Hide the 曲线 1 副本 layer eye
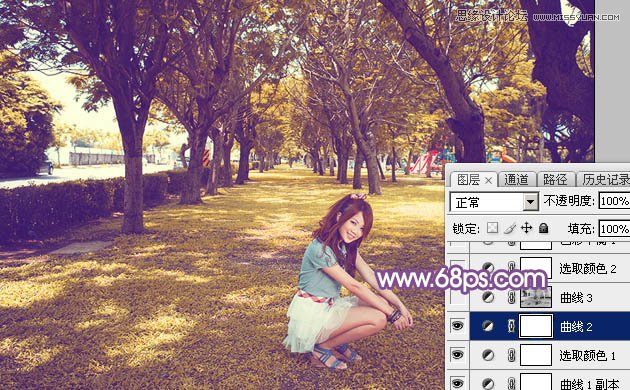 [458, 384]
